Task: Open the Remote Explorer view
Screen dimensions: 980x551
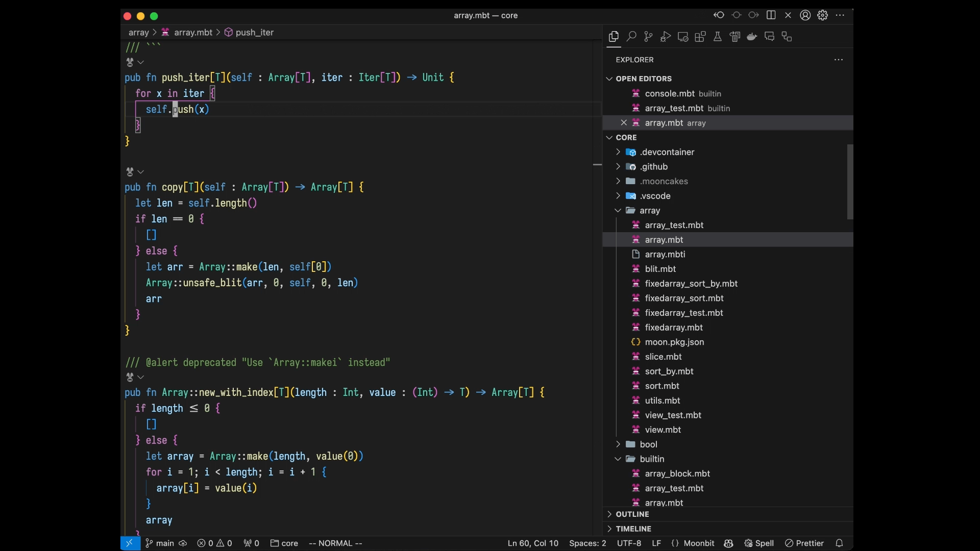Action: tap(683, 37)
